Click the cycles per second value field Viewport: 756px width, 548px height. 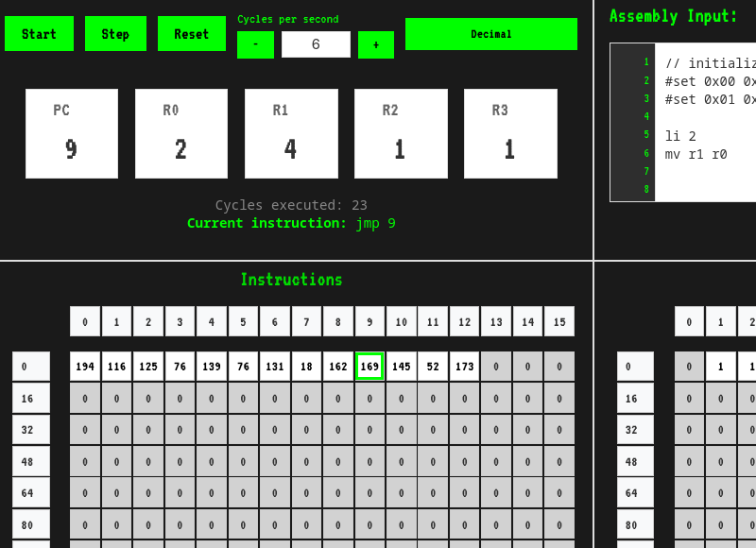tap(316, 44)
